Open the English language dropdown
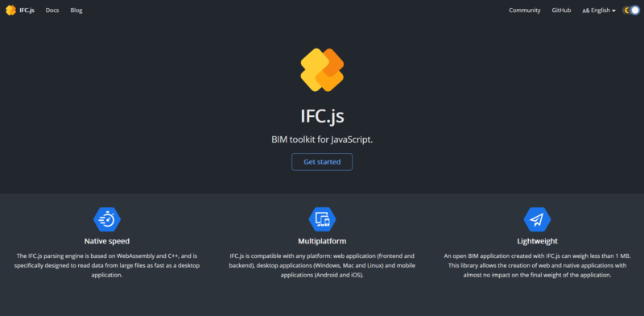This screenshot has width=644, height=316. click(599, 10)
